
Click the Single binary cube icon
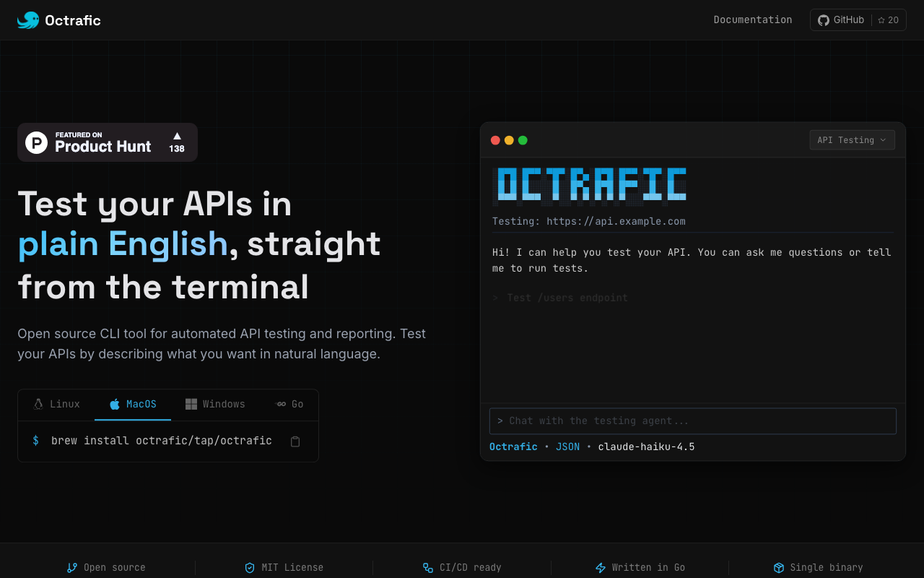[779, 568]
